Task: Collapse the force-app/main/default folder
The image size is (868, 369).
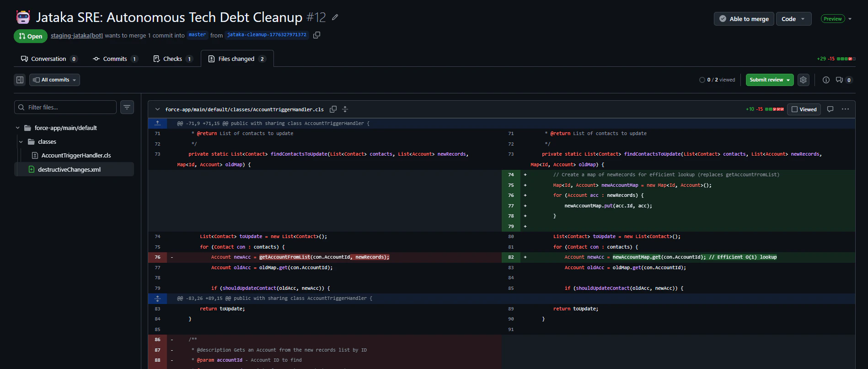Action: click(x=18, y=128)
